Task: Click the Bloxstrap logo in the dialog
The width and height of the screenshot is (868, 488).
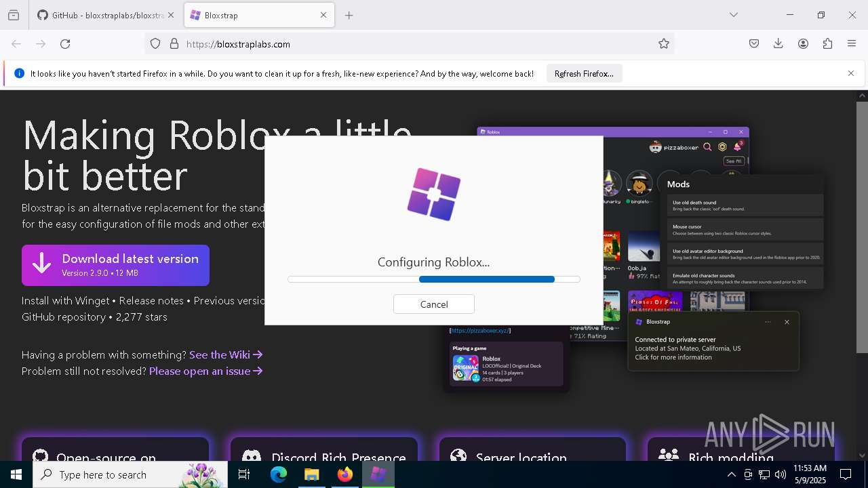Action: coord(434,195)
